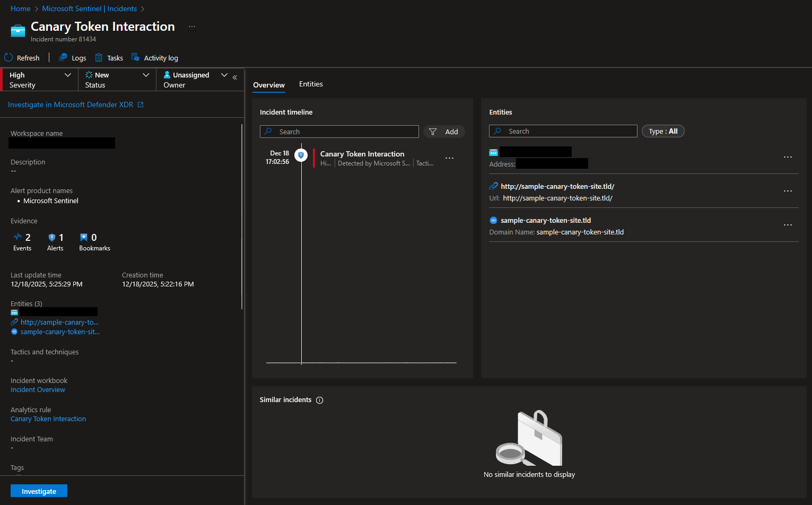Click the incident briefcase icon
The image size is (812, 505).
(18, 31)
